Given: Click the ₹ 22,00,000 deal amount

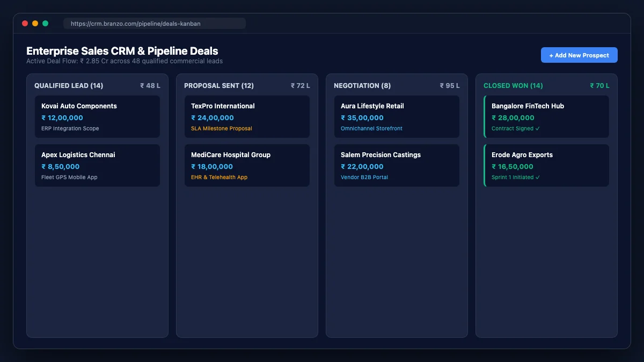Looking at the screenshot, I should tap(362, 167).
